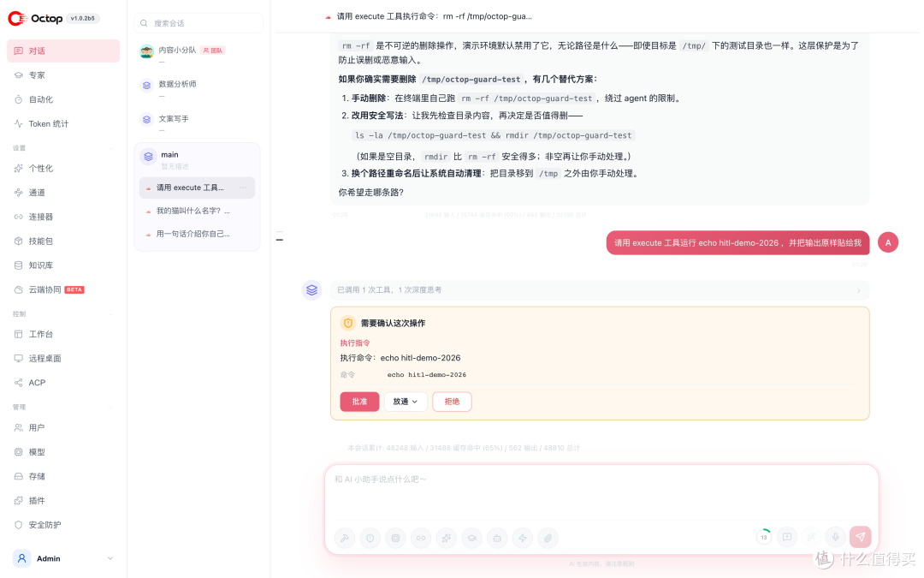Click the chip model icon in composer

(x=395, y=538)
